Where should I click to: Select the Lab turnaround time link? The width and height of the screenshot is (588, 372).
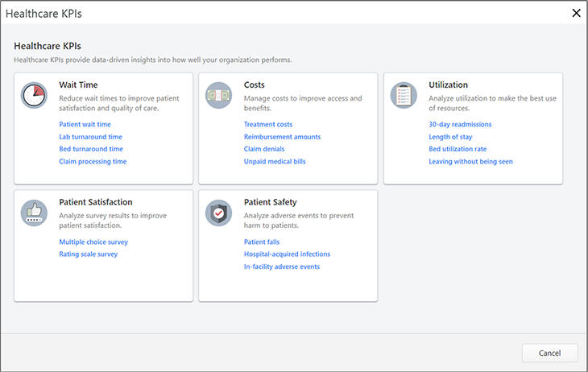pyautogui.click(x=90, y=137)
